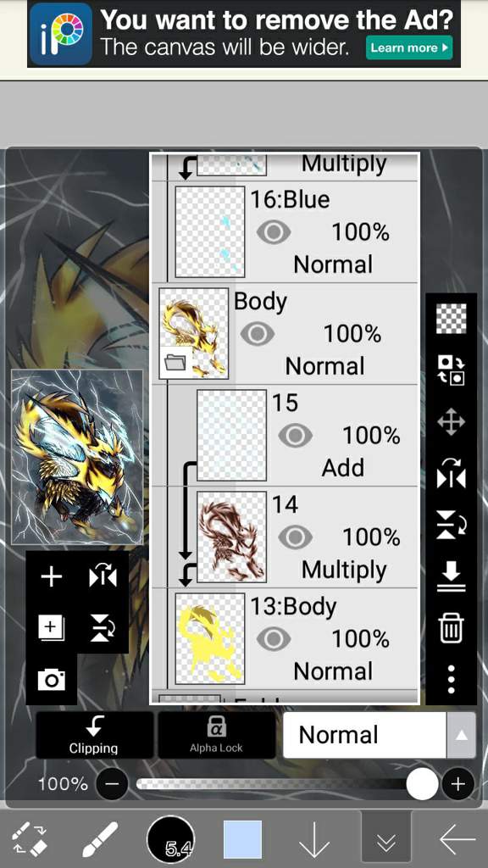Toggle visibility of Body folder
488x868 pixels.
258,334
